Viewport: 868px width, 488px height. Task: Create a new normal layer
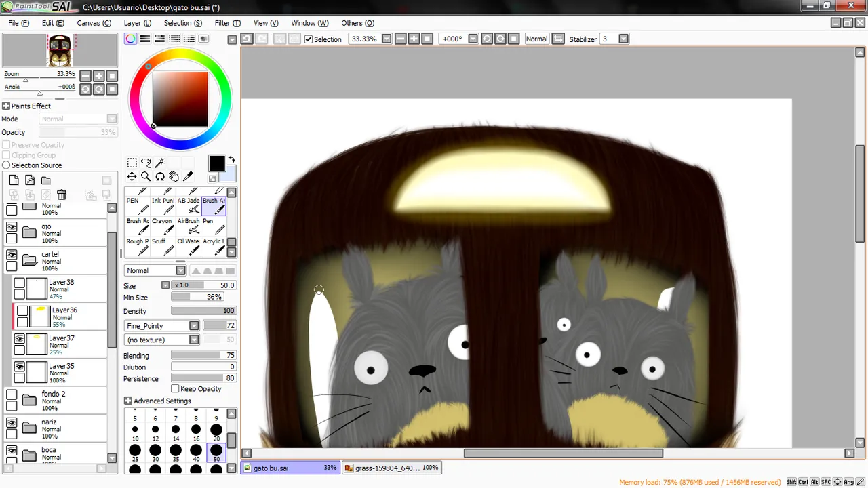(14, 180)
